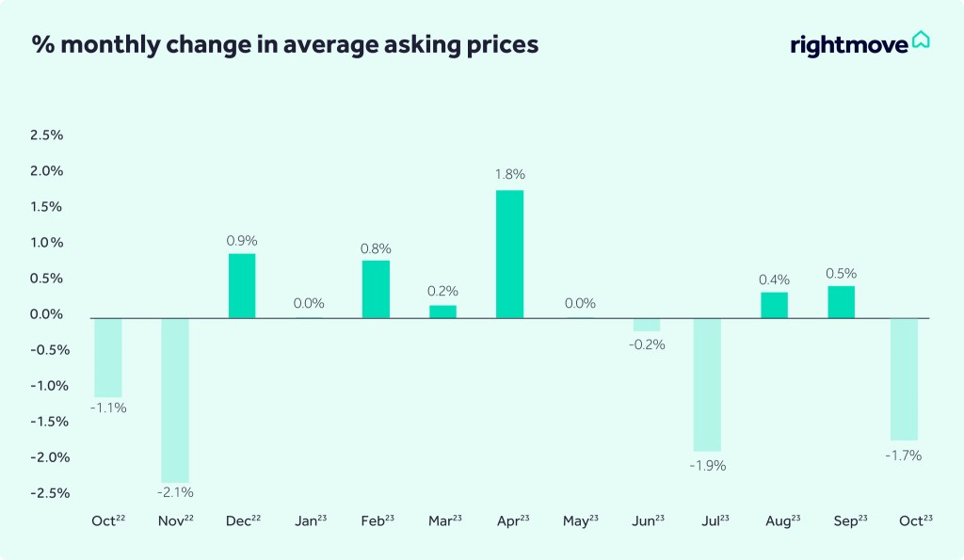Click the Jun 23 bar at -0.2%
The image size is (964, 560).
(647, 325)
